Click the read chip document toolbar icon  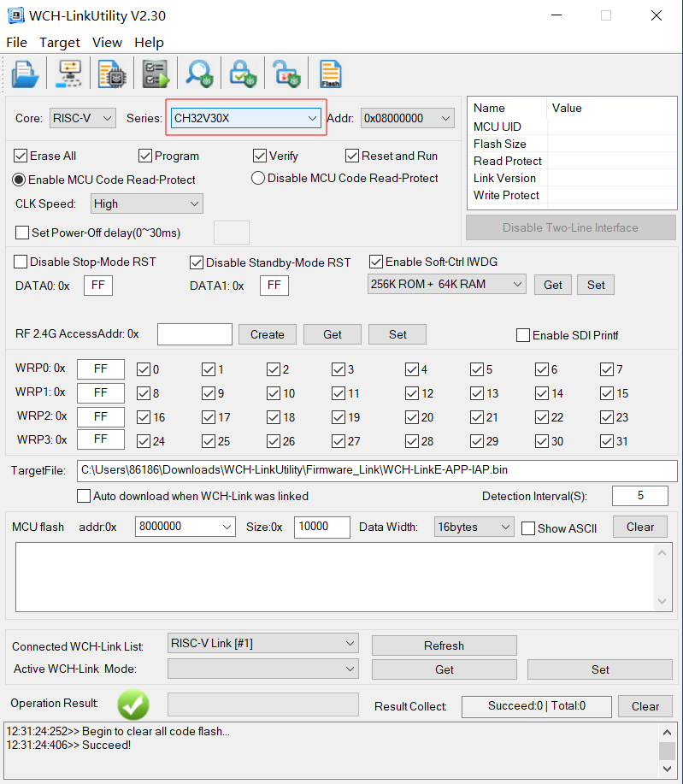[112, 74]
